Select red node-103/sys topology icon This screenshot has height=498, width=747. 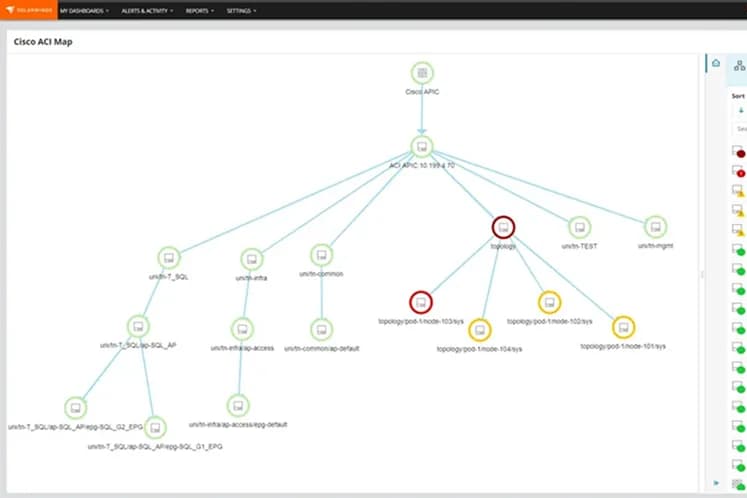tap(421, 302)
